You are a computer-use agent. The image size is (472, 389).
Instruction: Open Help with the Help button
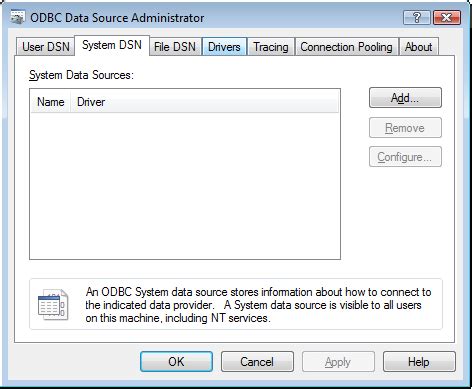point(419,362)
